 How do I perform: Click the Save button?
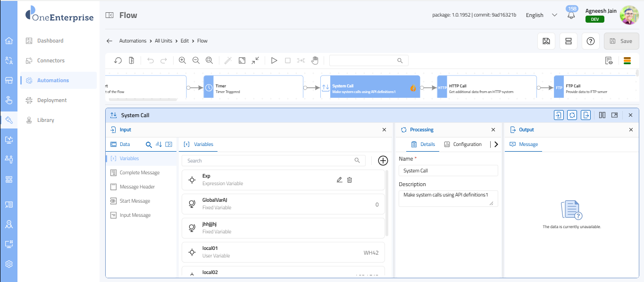[621, 41]
